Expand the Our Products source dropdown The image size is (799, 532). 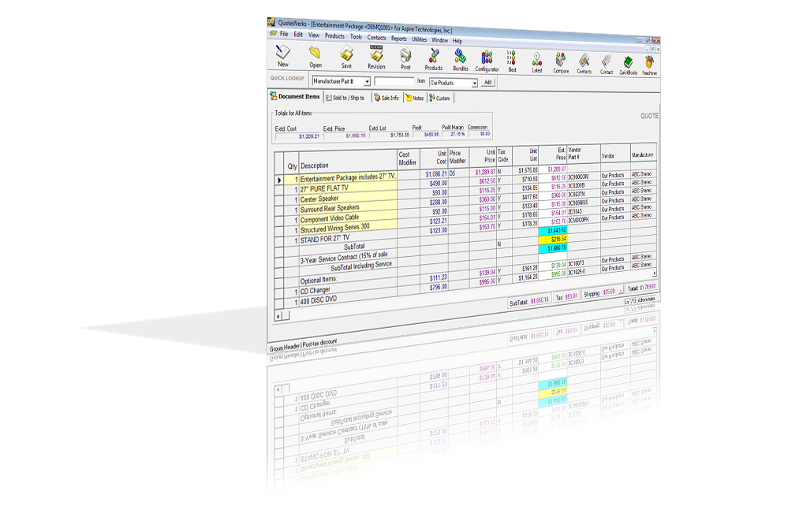tap(474, 83)
